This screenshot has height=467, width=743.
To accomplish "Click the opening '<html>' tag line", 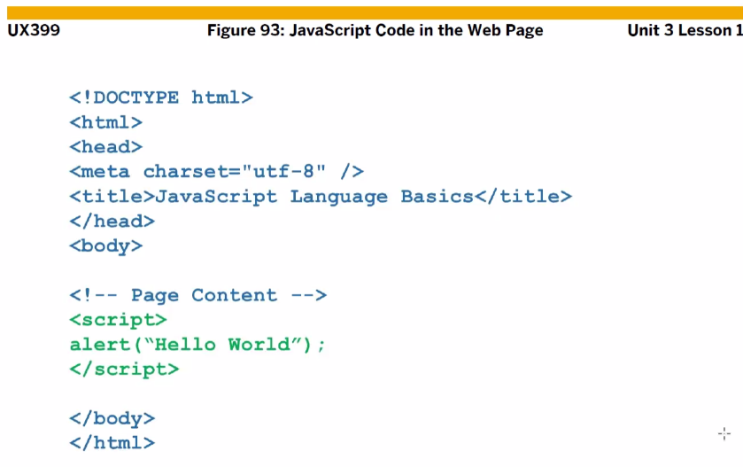I will (106, 122).
